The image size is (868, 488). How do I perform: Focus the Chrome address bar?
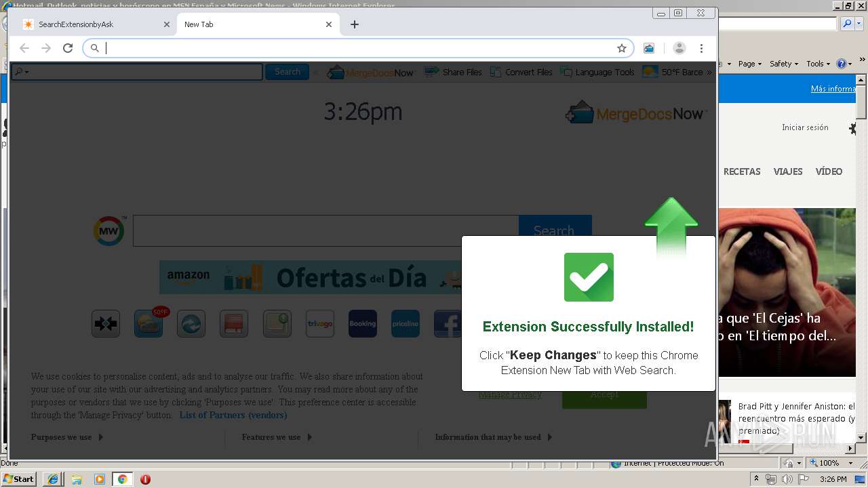click(359, 48)
